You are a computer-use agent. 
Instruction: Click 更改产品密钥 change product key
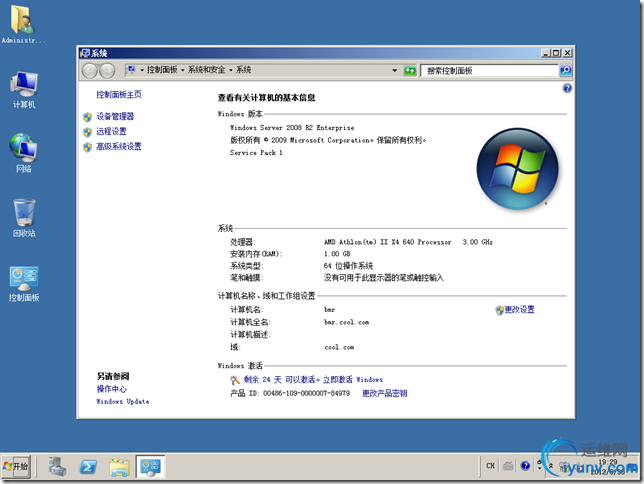[384, 393]
